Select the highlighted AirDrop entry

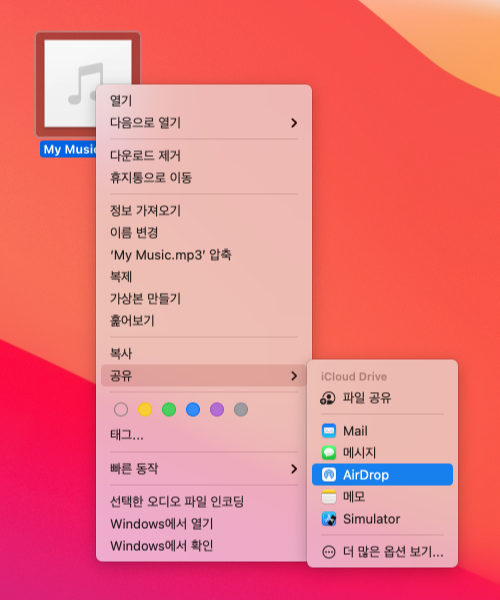click(382, 475)
